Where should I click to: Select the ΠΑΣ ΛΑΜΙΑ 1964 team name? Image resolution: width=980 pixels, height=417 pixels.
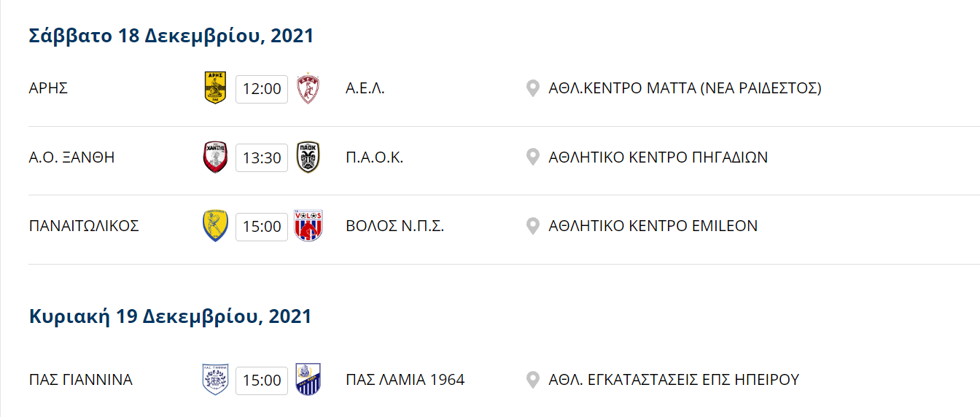click(405, 380)
